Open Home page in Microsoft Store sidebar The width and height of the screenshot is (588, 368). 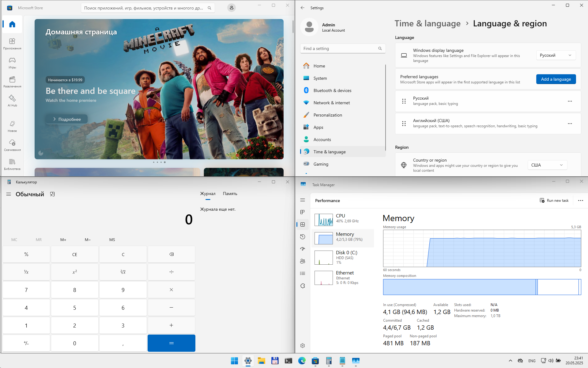(x=12, y=25)
